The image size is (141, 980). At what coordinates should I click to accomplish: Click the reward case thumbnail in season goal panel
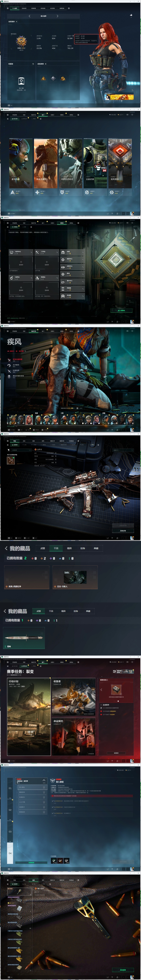click(116, 690)
